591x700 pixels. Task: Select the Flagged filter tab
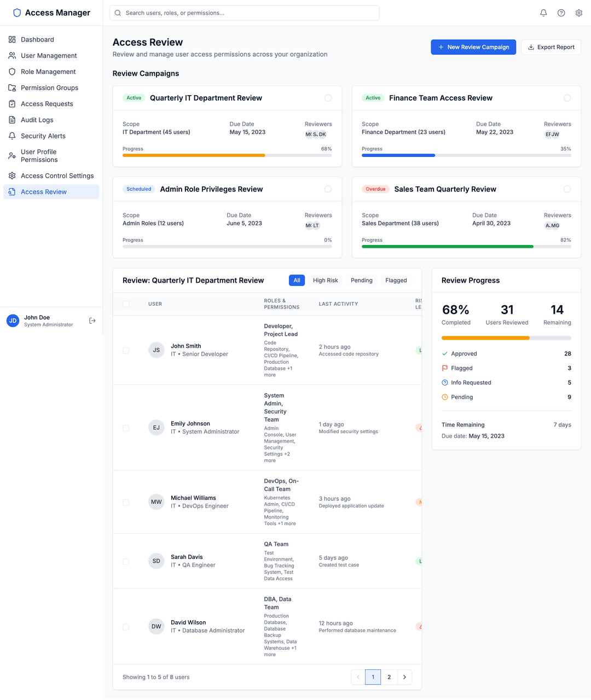click(x=396, y=280)
